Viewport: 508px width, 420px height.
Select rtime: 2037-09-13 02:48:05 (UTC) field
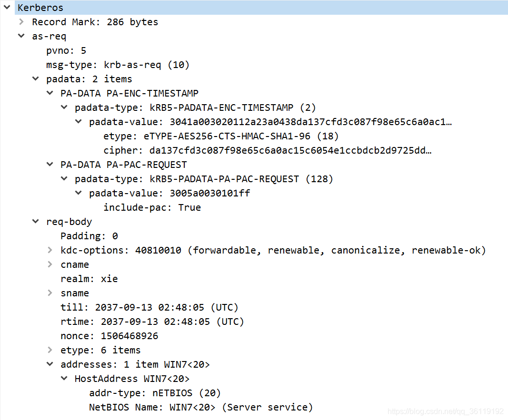(x=152, y=322)
